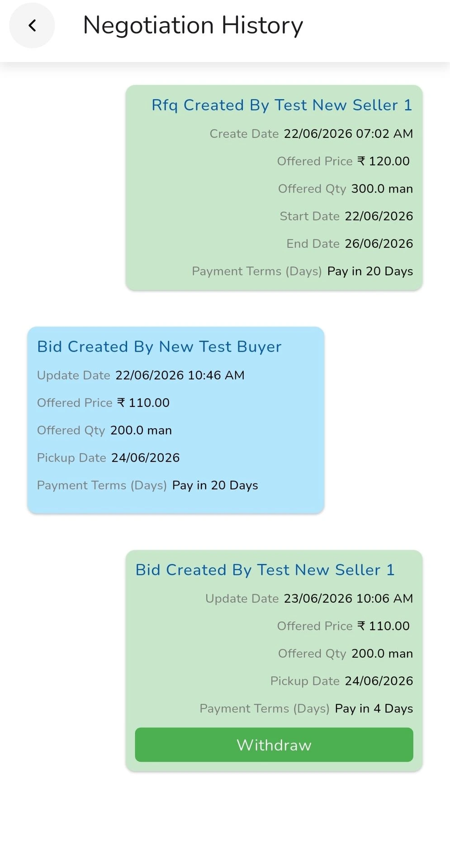The image size is (450, 868).
Task: Tap the seller bid's pickup date 24/06/2026
Action: (379, 681)
